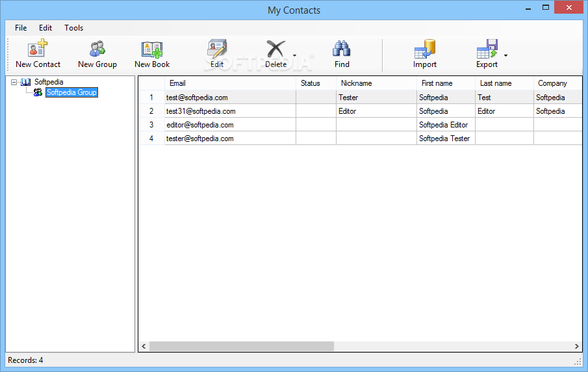Select the Softpedia book in tree

49,82
